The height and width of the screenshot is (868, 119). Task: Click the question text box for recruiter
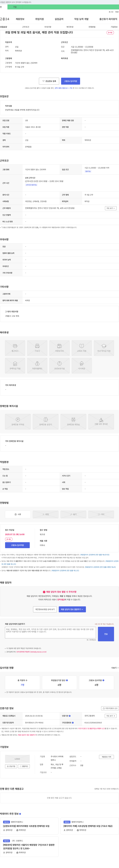(x=51, y=633)
